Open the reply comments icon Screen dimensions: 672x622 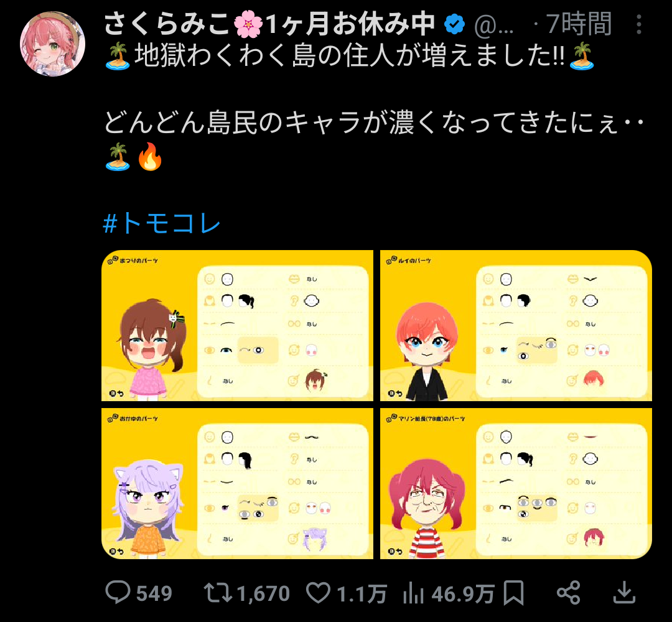[x=118, y=592]
